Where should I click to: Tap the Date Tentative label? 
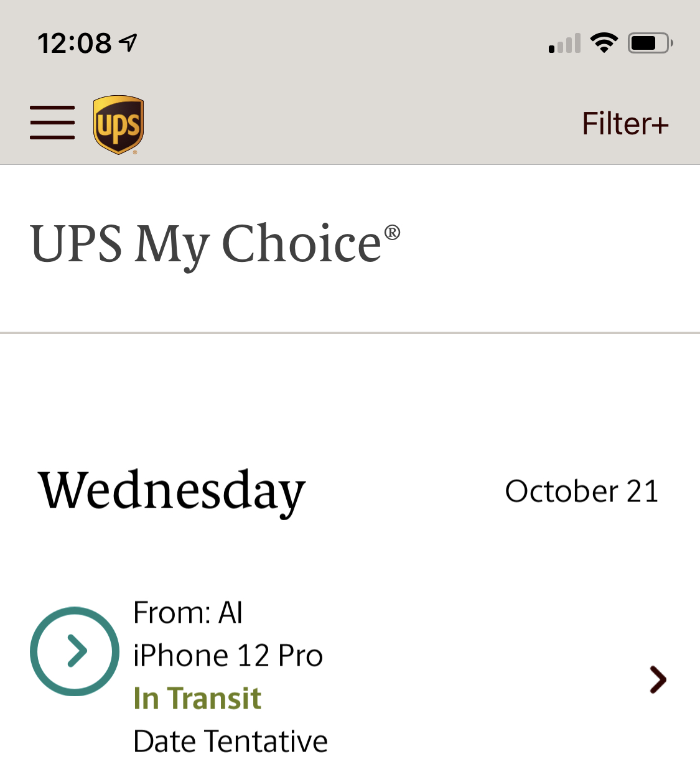click(230, 741)
